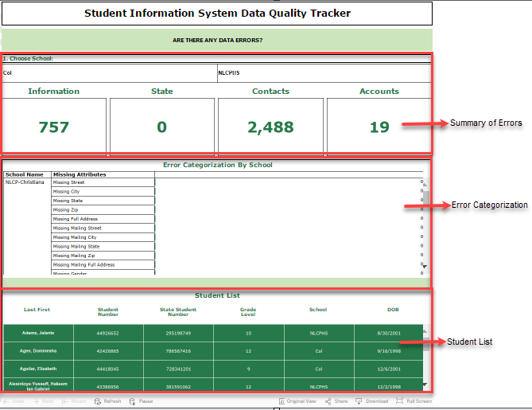Viewport: 532px width, 410px height.
Task: Click the Missing Attributes column header
Action: [x=80, y=174]
